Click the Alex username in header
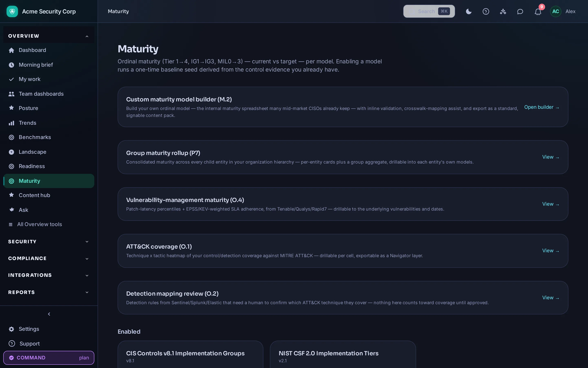 570,11
